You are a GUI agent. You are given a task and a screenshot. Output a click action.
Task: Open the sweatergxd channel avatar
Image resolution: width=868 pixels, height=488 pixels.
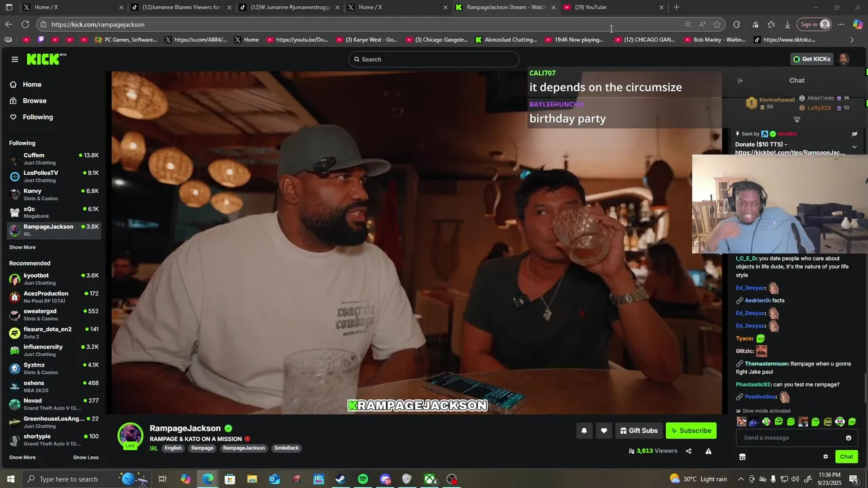coord(14,314)
